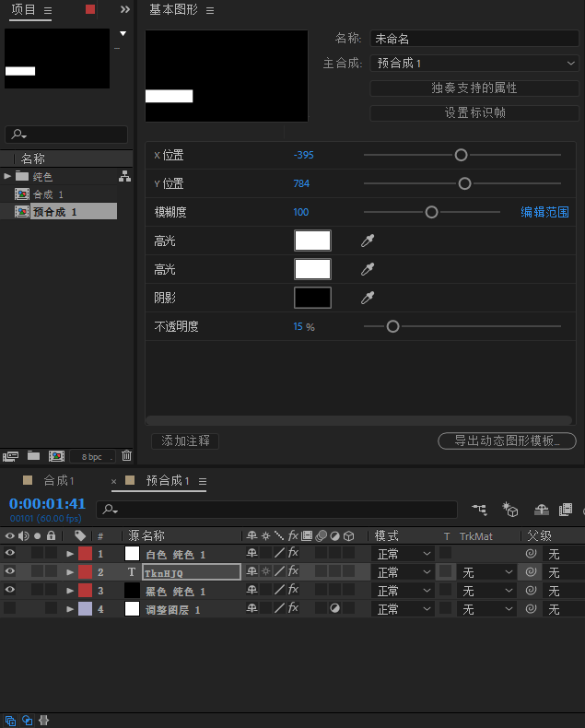This screenshot has height=728, width=585.
Task: Toggle hide shy layers icon in timeline
Action: coord(542,510)
